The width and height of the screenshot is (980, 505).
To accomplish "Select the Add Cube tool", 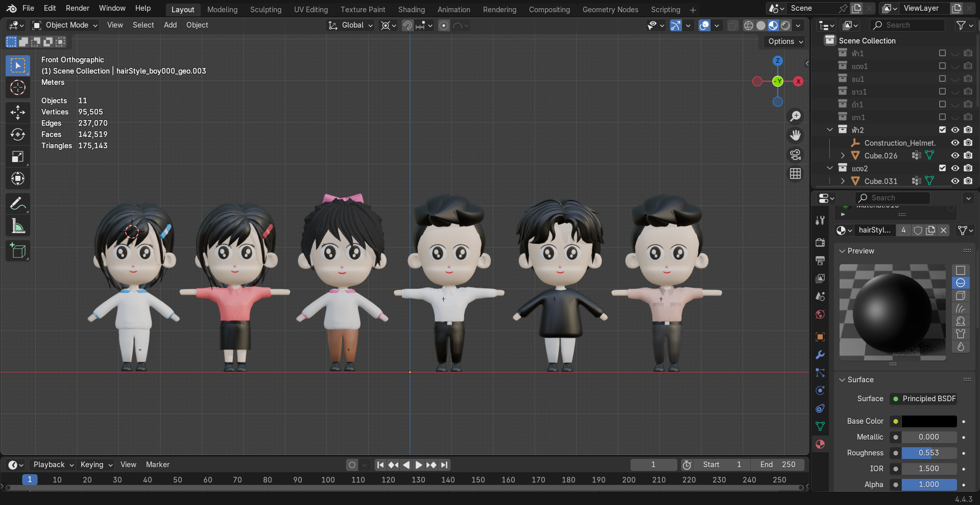I will pos(18,251).
